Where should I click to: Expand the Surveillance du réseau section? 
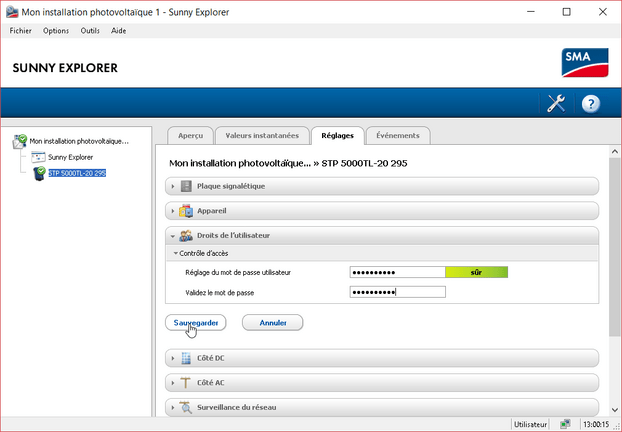(173, 407)
